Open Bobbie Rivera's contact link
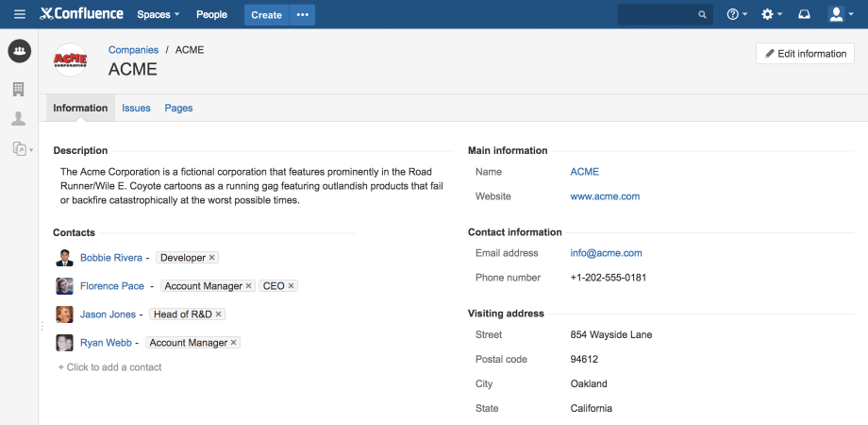Image resolution: width=868 pixels, height=425 pixels. [111, 258]
